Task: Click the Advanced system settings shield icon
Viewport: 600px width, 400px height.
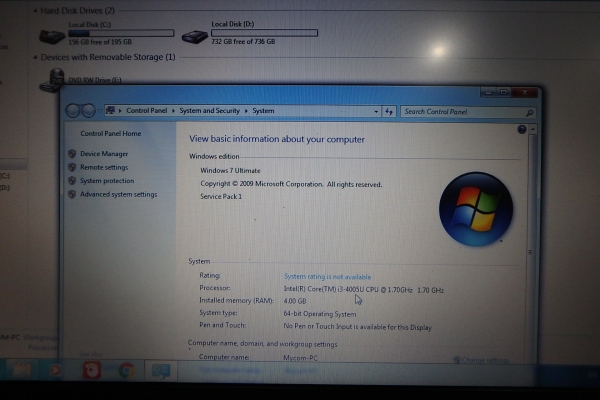Action: pos(72,194)
